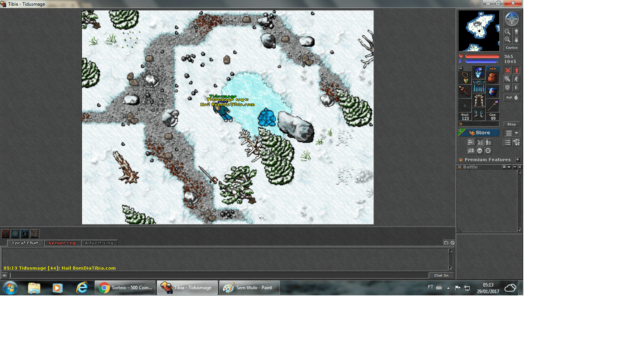This screenshot has width=644, height=353.
Task: Expand the Premium Features panel
Action: point(518,159)
